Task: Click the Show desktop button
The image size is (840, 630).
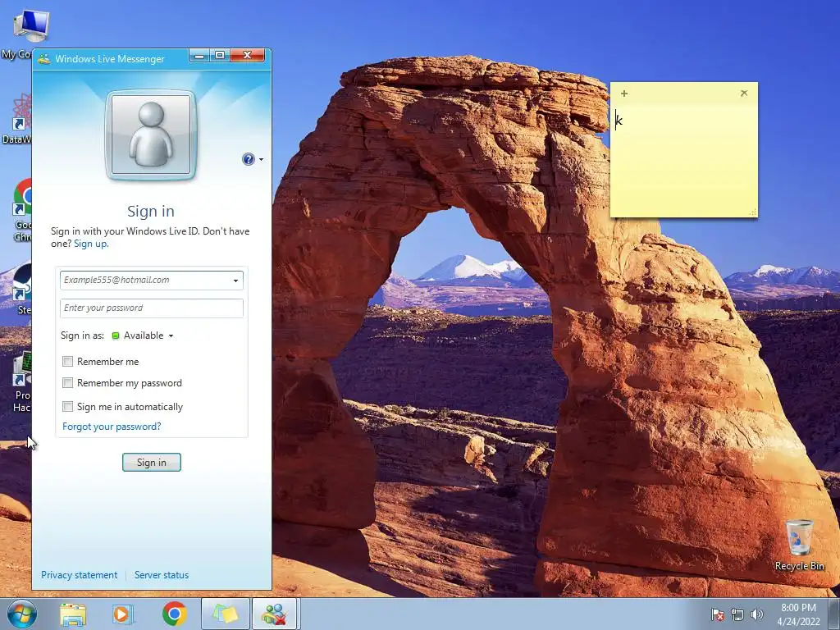Action: click(x=834, y=614)
